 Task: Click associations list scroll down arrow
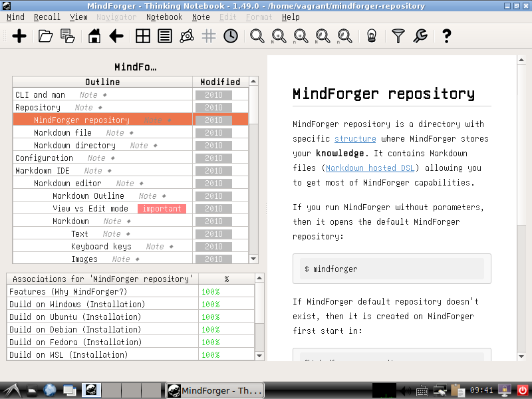point(259,356)
